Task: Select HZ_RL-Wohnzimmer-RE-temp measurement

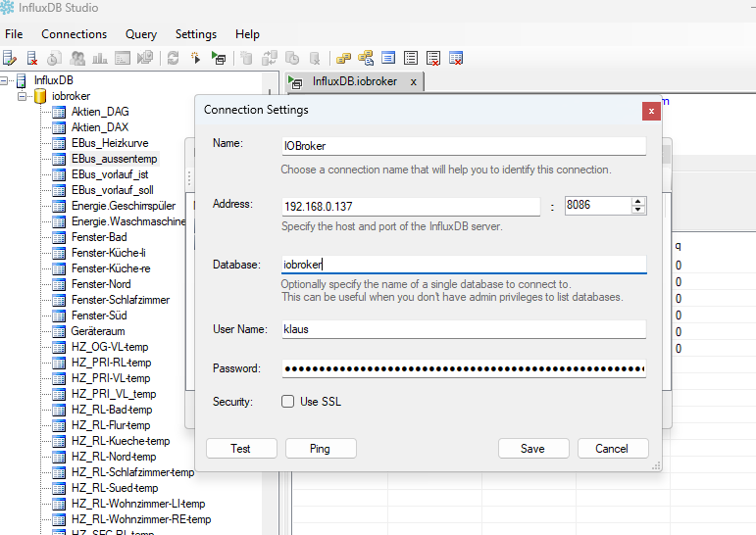Action: tap(141, 519)
